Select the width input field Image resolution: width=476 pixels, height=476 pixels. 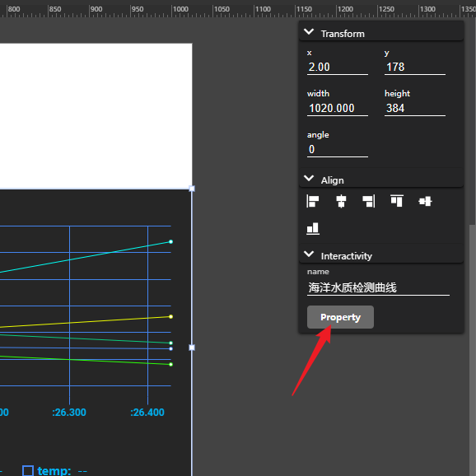click(338, 109)
